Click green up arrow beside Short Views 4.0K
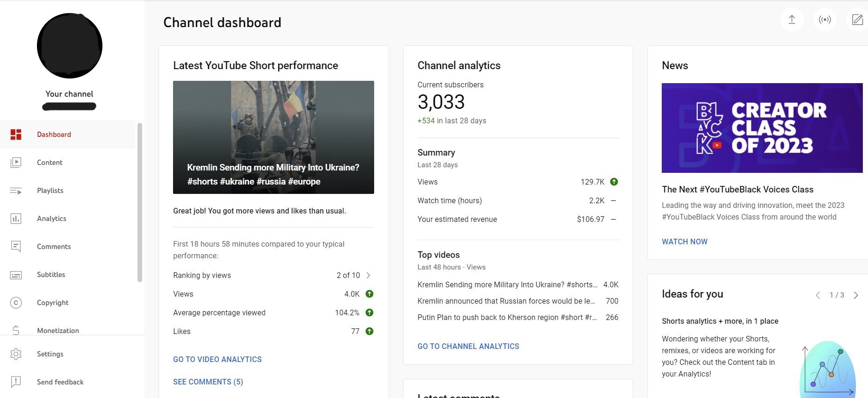Screen dimensions: 868x398 click(x=369, y=294)
